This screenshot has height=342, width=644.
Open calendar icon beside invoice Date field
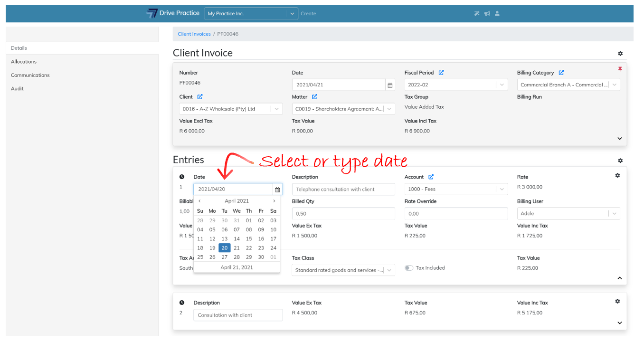coord(390,85)
